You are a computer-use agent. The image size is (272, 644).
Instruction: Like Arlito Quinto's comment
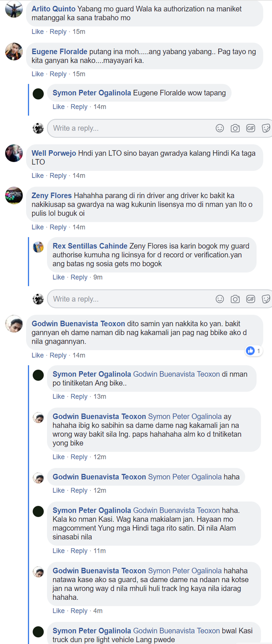[37, 32]
